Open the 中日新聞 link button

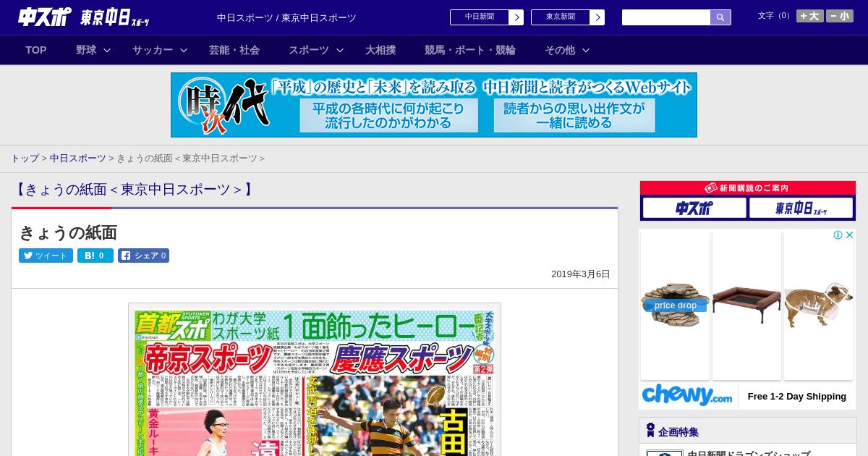click(480, 17)
